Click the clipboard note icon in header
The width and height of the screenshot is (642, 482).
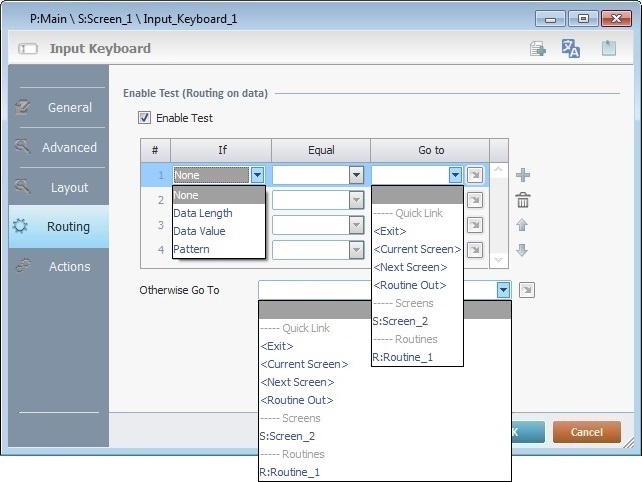(607, 48)
